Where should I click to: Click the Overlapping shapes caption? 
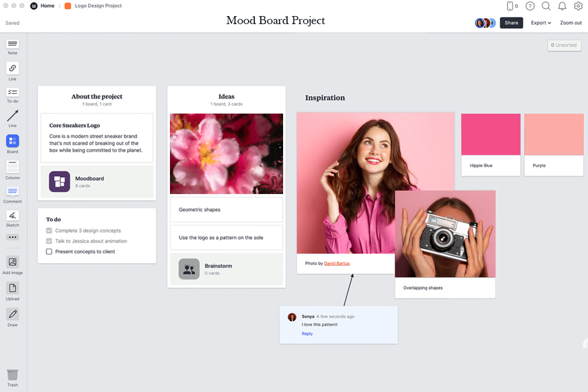pyautogui.click(x=423, y=288)
